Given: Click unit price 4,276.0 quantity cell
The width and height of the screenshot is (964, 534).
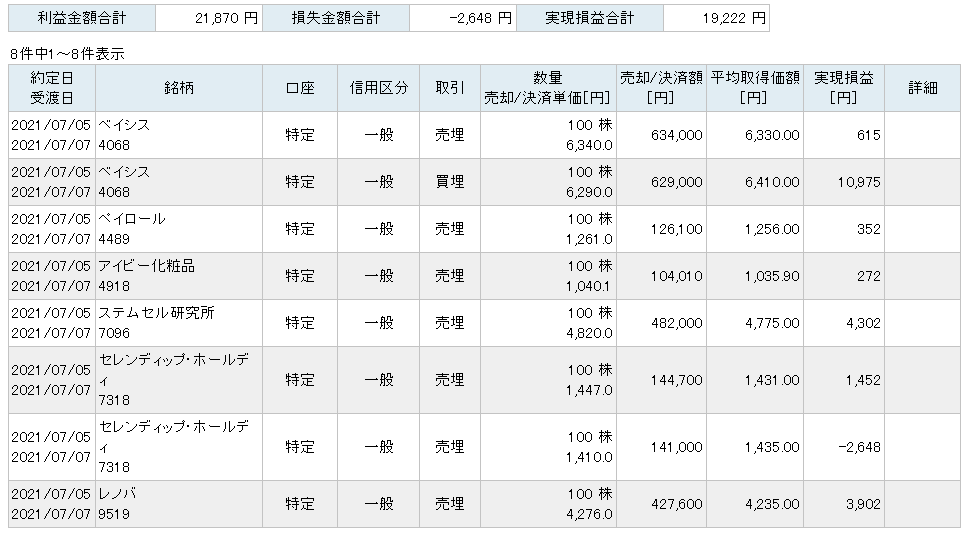Looking at the screenshot, I should click(x=548, y=504).
